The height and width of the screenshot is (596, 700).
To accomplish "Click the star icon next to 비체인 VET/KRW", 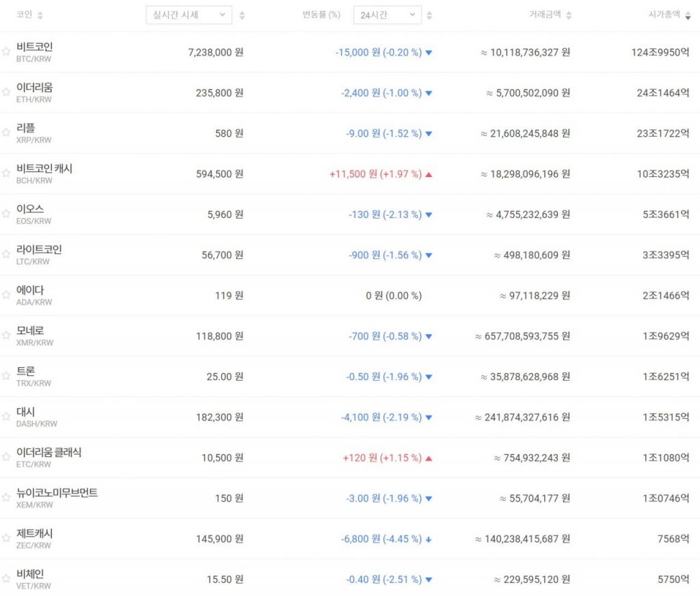I will (x=6, y=579).
